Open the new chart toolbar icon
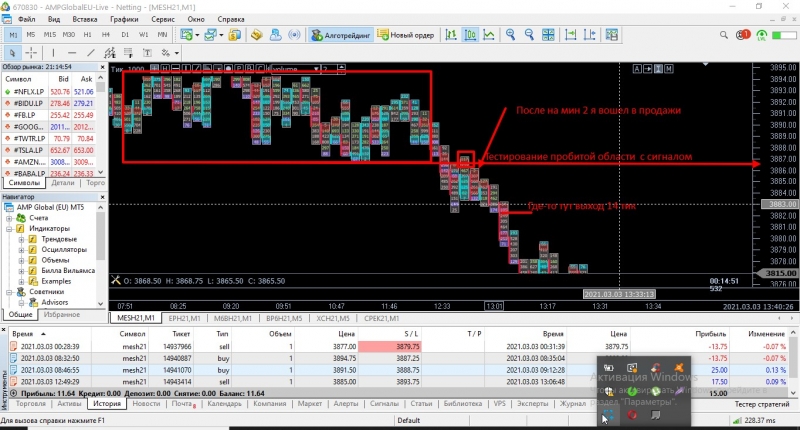The width and height of the screenshot is (800, 430). (186, 35)
